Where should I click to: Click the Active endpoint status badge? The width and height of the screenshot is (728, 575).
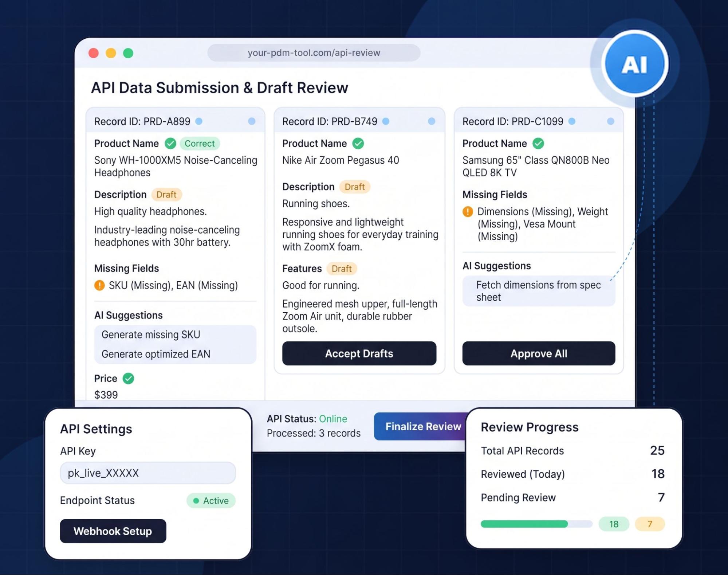pyautogui.click(x=211, y=501)
